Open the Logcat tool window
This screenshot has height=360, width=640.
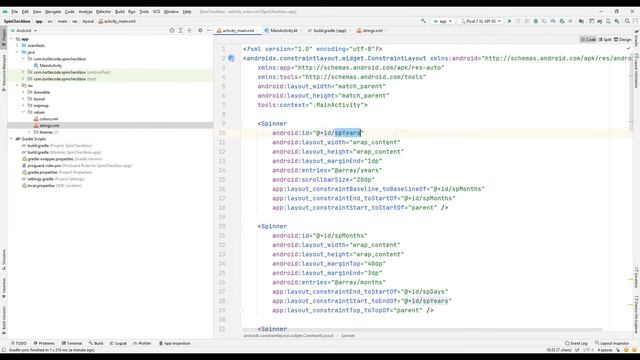click(x=118, y=343)
